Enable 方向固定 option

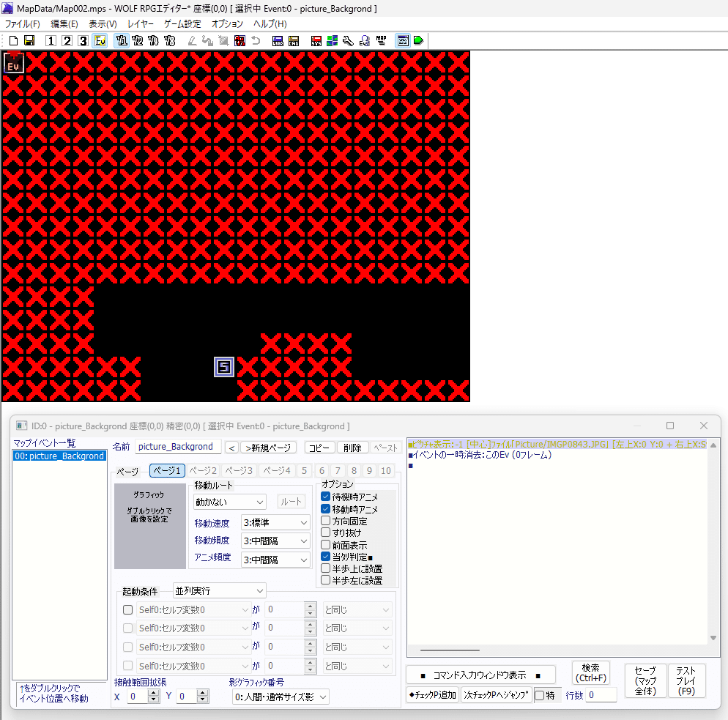click(x=325, y=521)
